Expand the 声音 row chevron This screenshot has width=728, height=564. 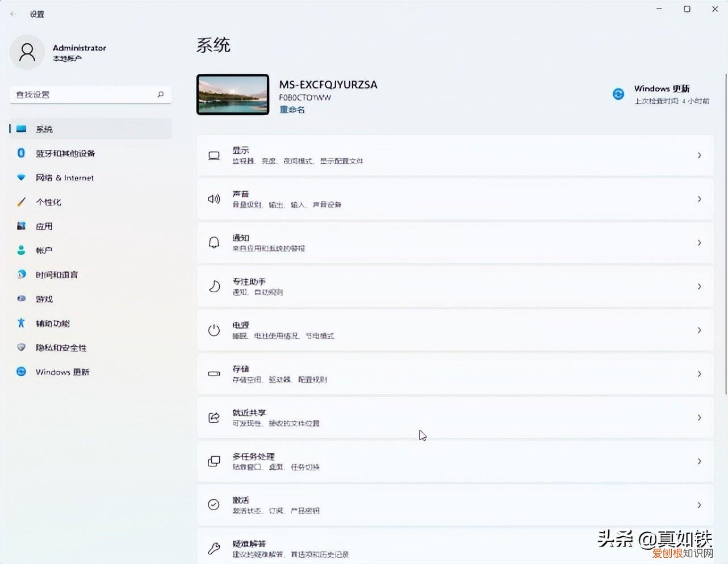pos(699,199)
